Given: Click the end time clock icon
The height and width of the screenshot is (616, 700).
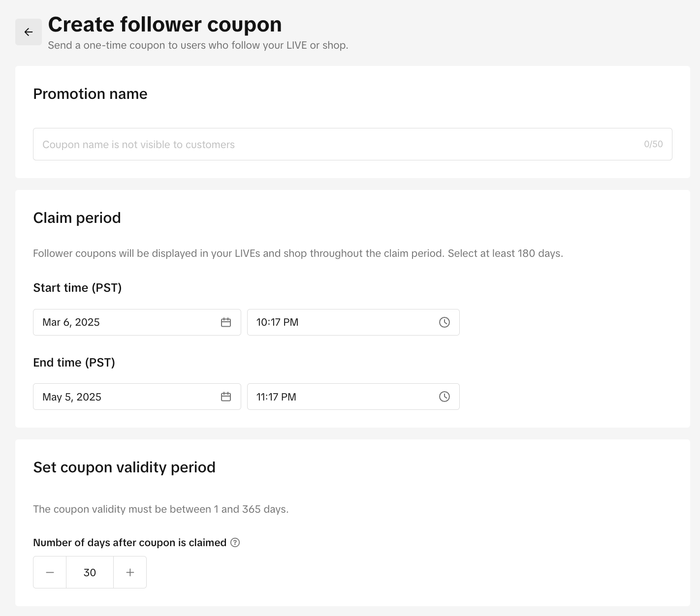Looking at the screenshot, I should point(444,397).
